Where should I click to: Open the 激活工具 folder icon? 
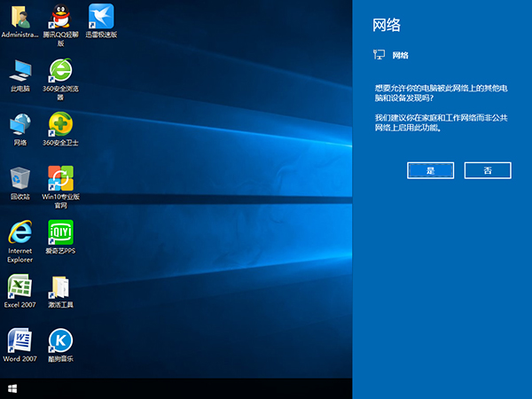[60, 286]
